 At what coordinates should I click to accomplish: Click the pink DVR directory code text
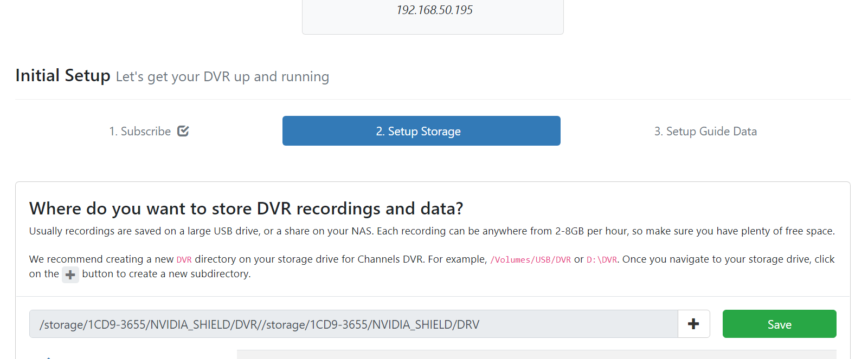184,260
